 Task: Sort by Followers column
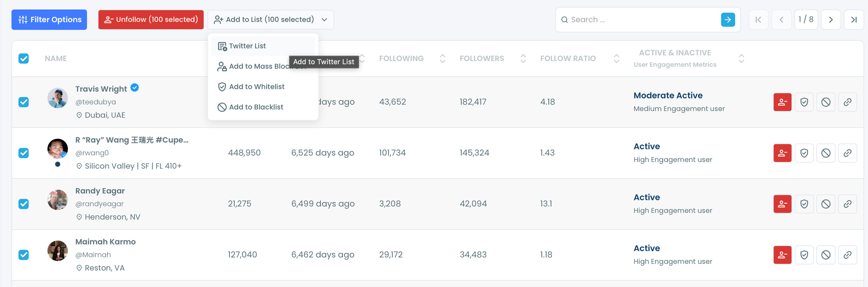coord(523,59)
